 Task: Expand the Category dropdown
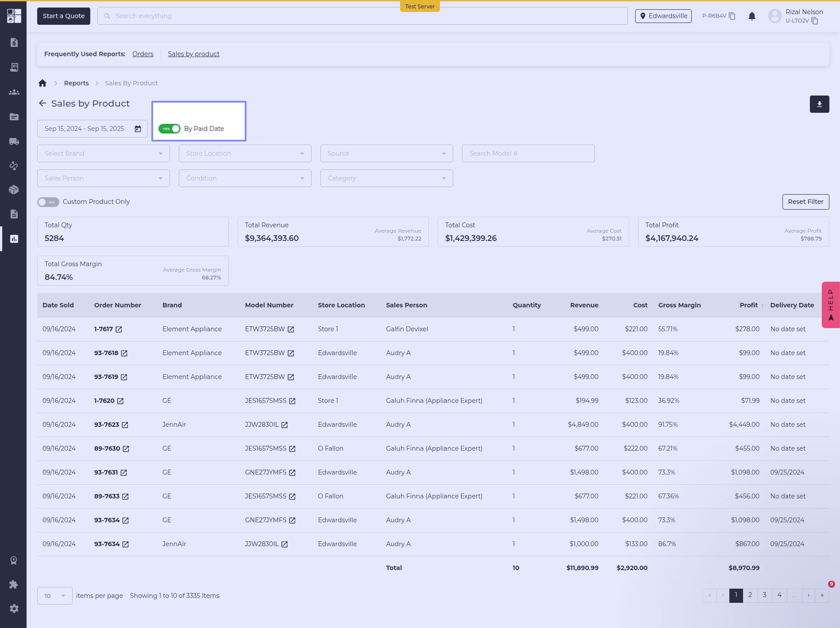coord(387,178)
